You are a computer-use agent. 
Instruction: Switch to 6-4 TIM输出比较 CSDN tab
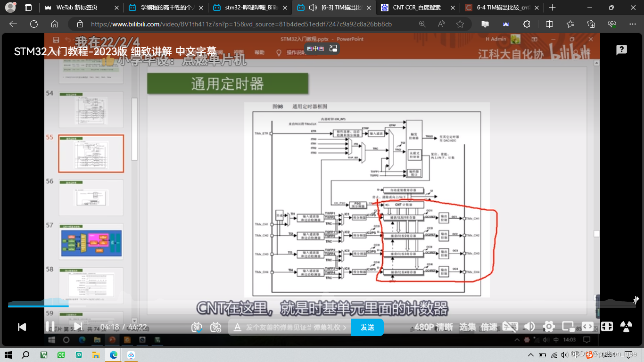(503, 8)
